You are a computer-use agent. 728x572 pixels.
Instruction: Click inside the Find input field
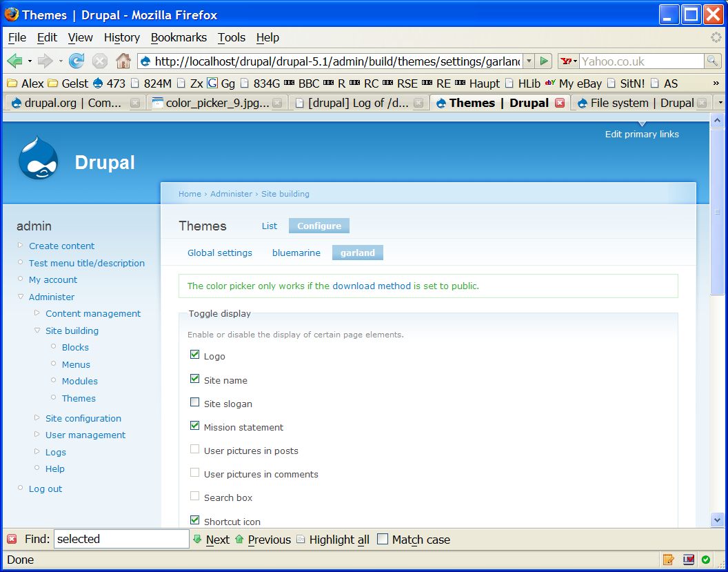(121, 538)
